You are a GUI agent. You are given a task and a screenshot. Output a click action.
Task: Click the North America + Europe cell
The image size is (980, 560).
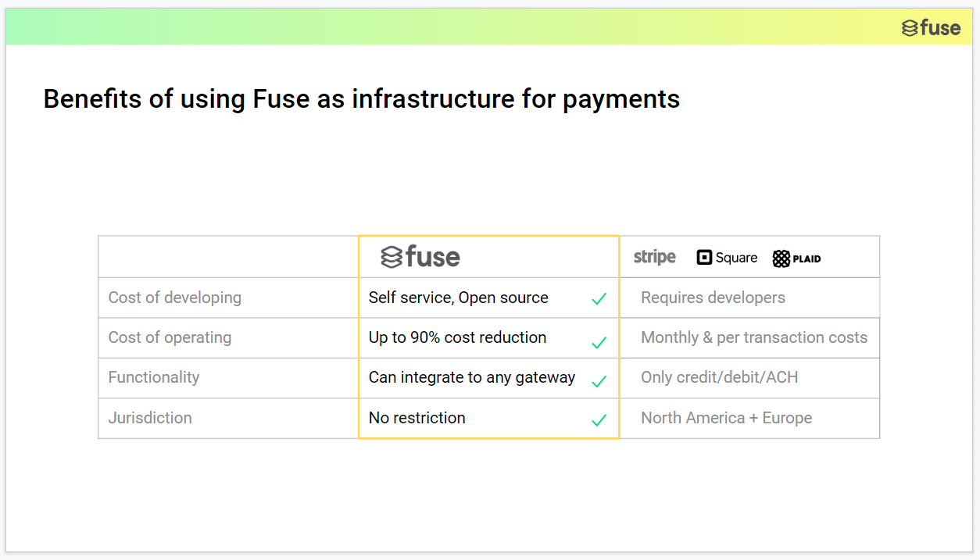[x=726, y=418]
